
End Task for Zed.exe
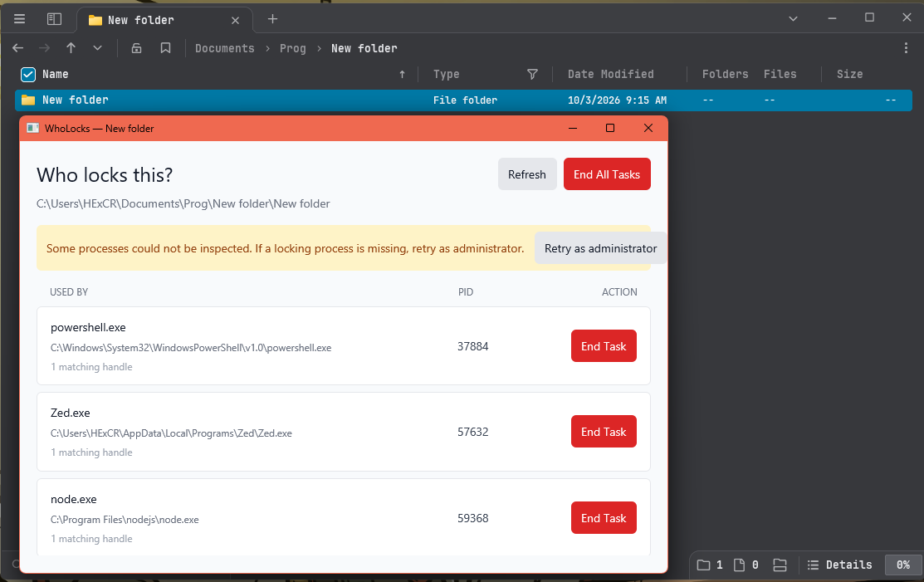point(604,432)
